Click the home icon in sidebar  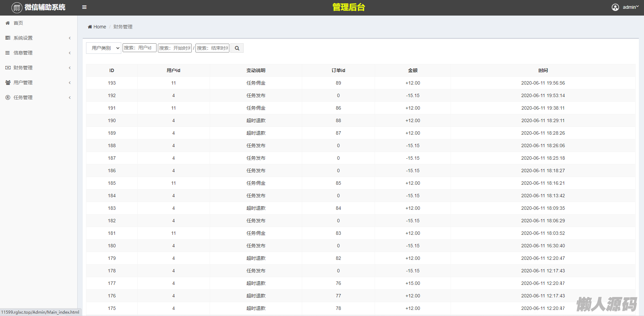pos(8,23)
